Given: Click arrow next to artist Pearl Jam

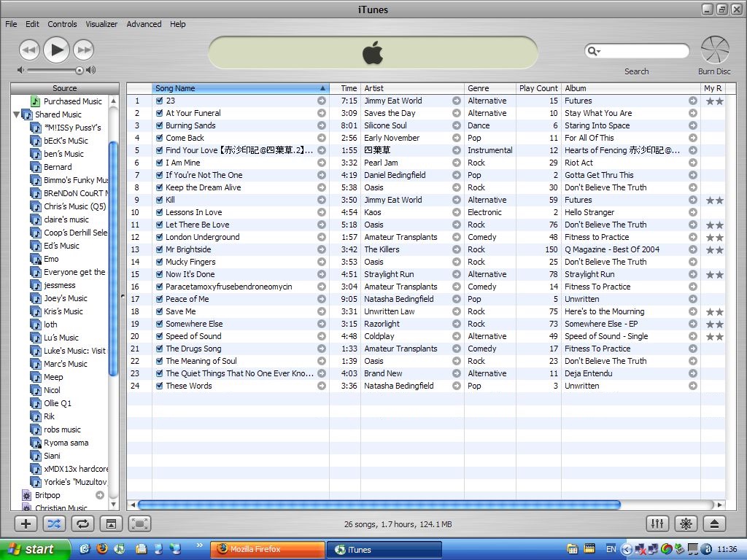Looking at the screenshot, I should [x=457, y=163].
